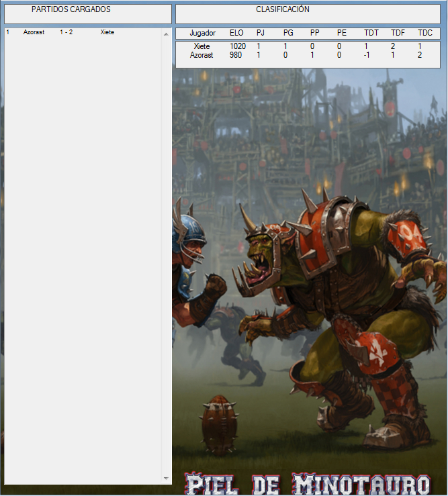
Task: Click the score 1 - 2 in match list
Action: [x=66, y=32]
